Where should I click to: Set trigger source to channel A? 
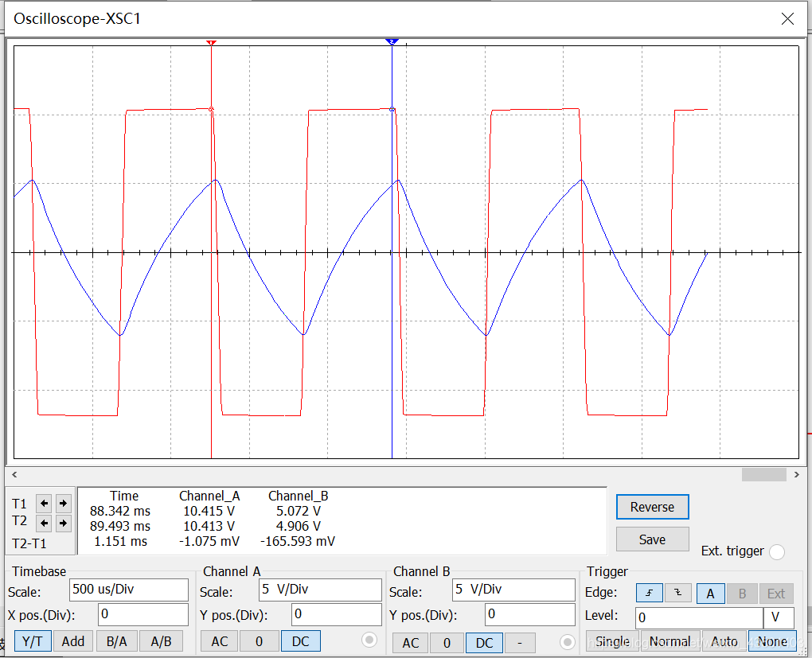[710, 594]
